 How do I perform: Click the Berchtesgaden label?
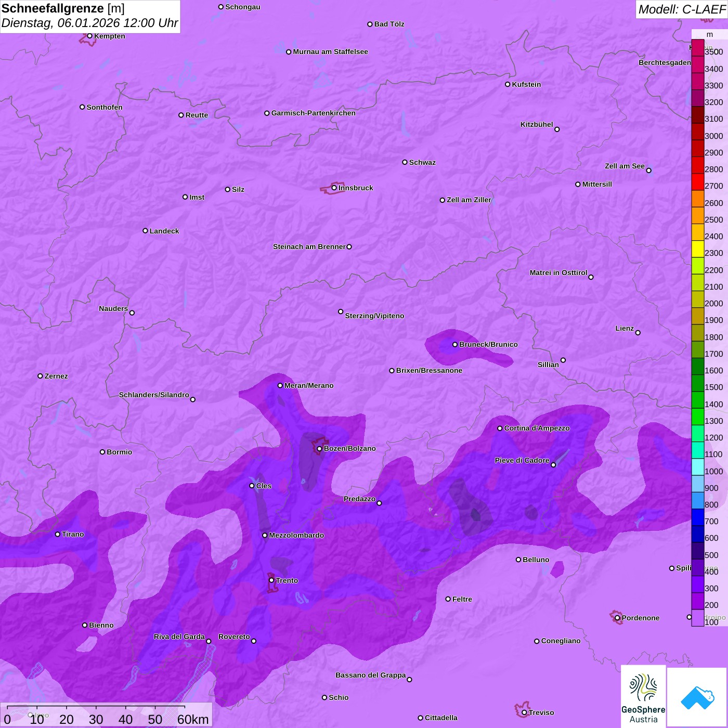(665, 62)
